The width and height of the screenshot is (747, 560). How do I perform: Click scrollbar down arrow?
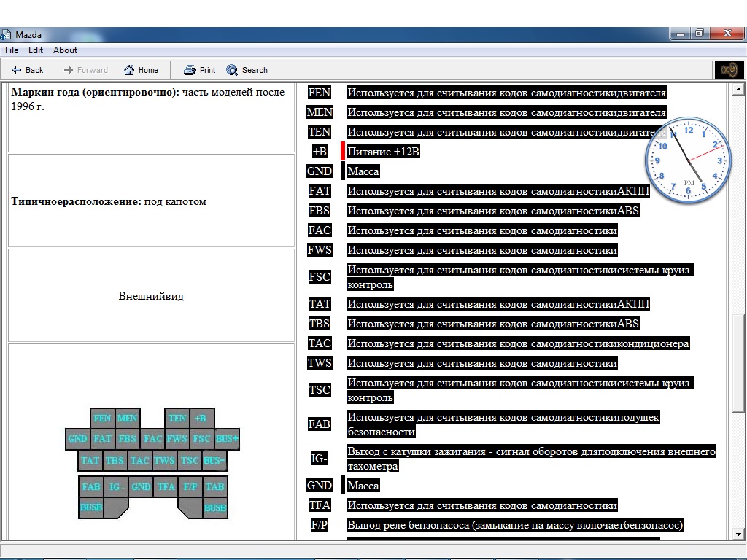[738, 534]
